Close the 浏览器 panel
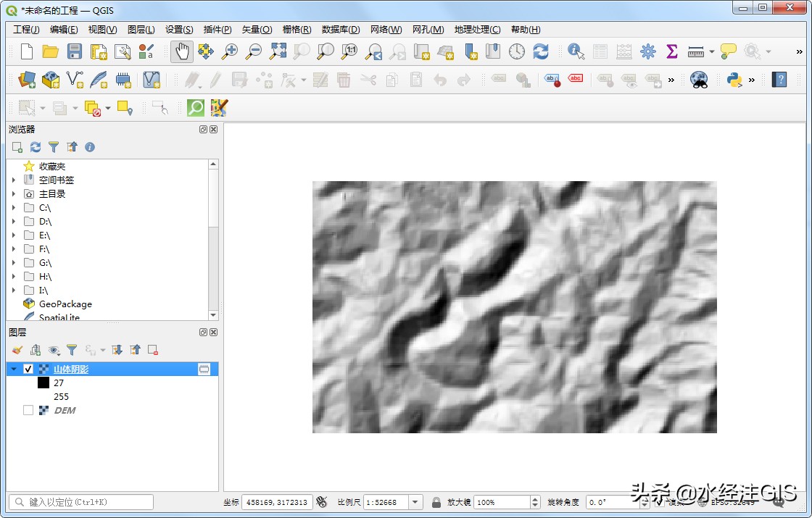This screenshot has width=812, height=518. tap(213, 130)
